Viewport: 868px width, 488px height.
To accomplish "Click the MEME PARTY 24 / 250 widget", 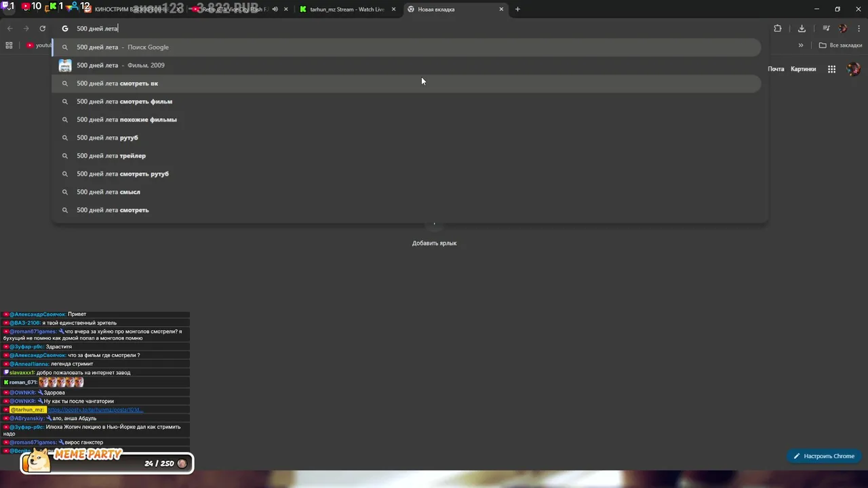I will click(106, 461).
